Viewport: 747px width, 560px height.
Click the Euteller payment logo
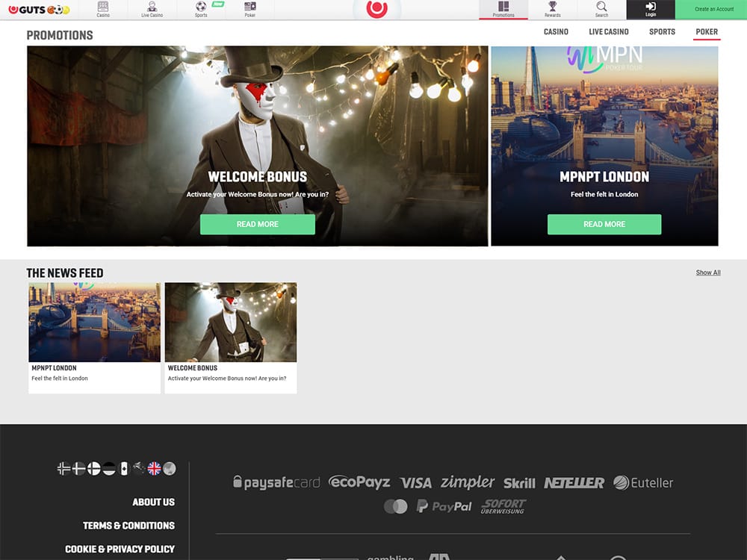click(643, 483)
